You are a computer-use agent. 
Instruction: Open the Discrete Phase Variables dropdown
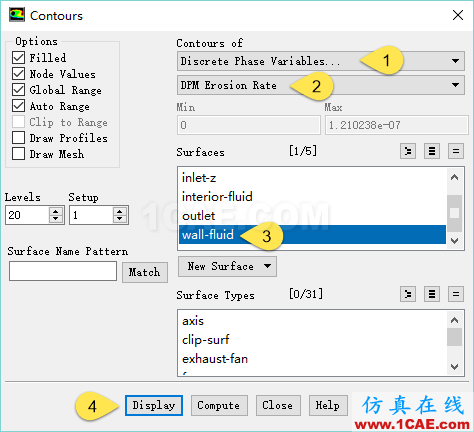321,61
